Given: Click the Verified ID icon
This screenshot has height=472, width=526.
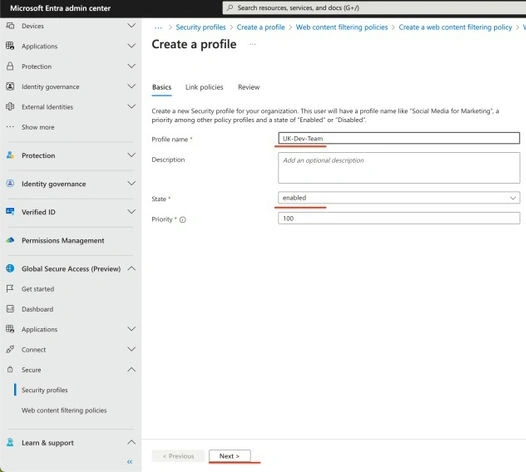Looking at the screenshot, I should 10,211.
